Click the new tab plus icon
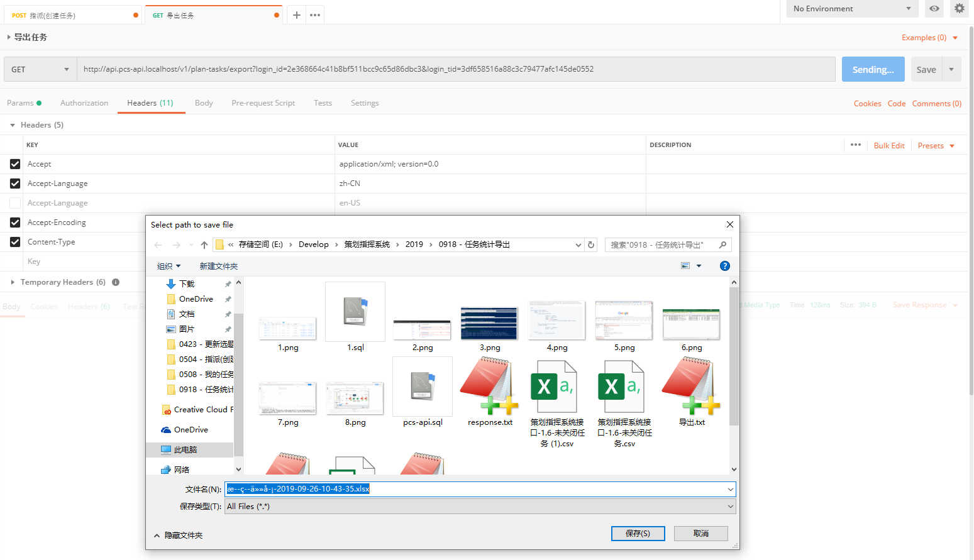 click(296, 15)
